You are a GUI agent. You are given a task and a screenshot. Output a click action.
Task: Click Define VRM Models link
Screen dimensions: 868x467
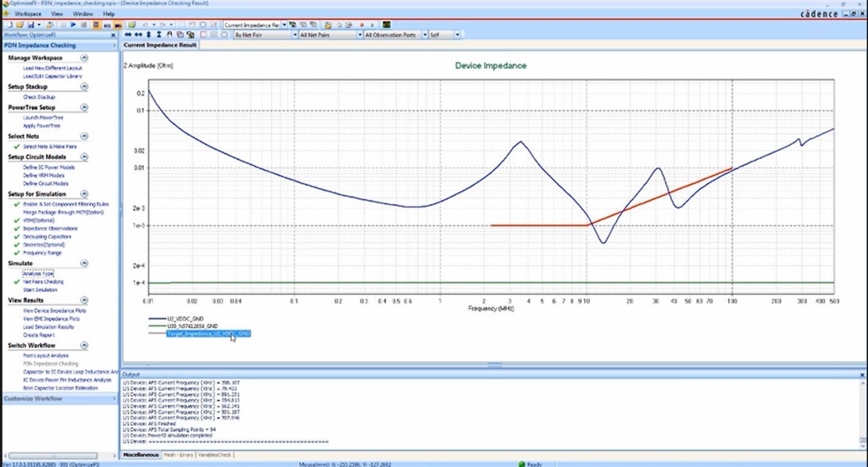44,175
